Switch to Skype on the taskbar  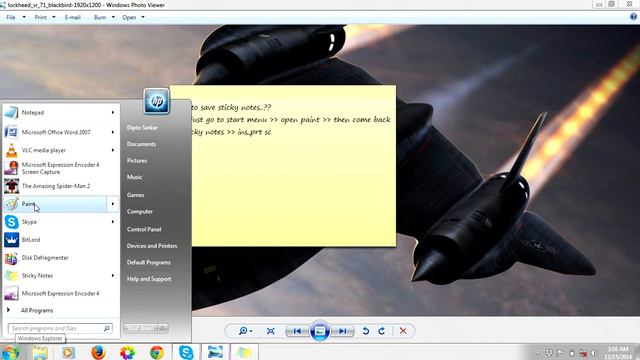point(186,352)
